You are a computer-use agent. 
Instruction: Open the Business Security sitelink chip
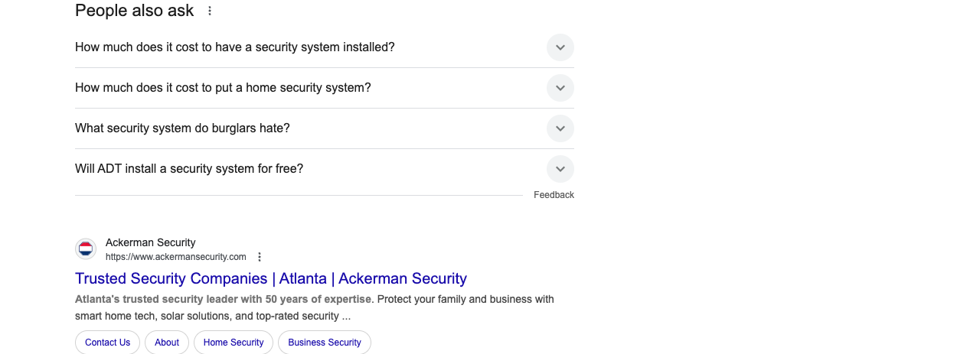tap(325, 343)
